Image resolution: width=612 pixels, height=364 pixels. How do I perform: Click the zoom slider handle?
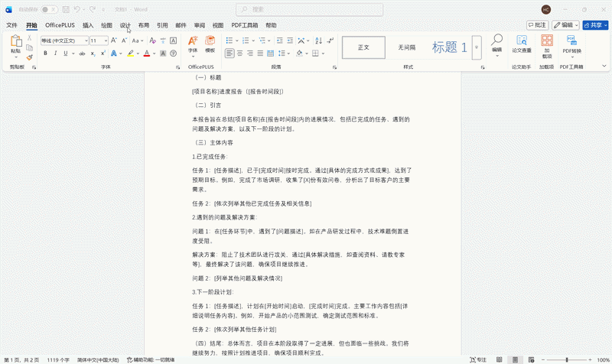(x=567, y=359)
